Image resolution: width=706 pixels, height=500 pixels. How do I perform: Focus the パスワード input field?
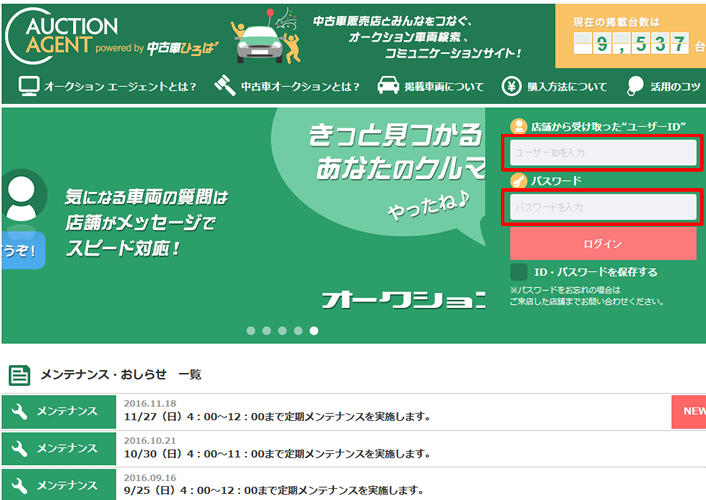coord(602,206)
